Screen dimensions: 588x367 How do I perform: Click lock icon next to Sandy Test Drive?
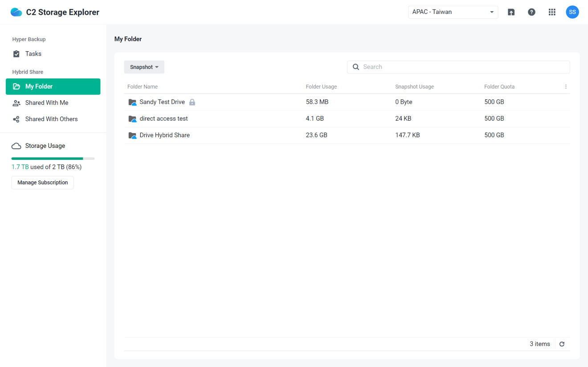192,102
